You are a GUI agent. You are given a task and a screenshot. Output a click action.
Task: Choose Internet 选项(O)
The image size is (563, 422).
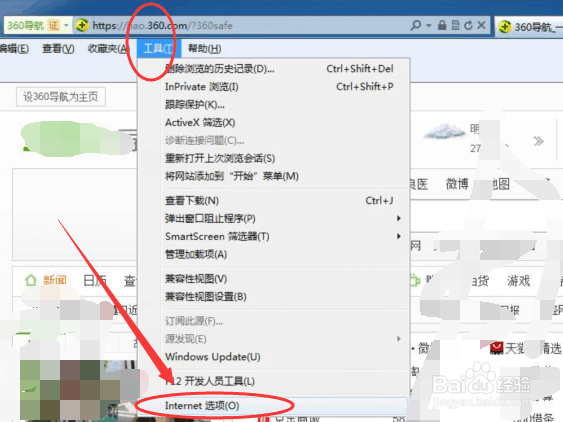(273, 405)
